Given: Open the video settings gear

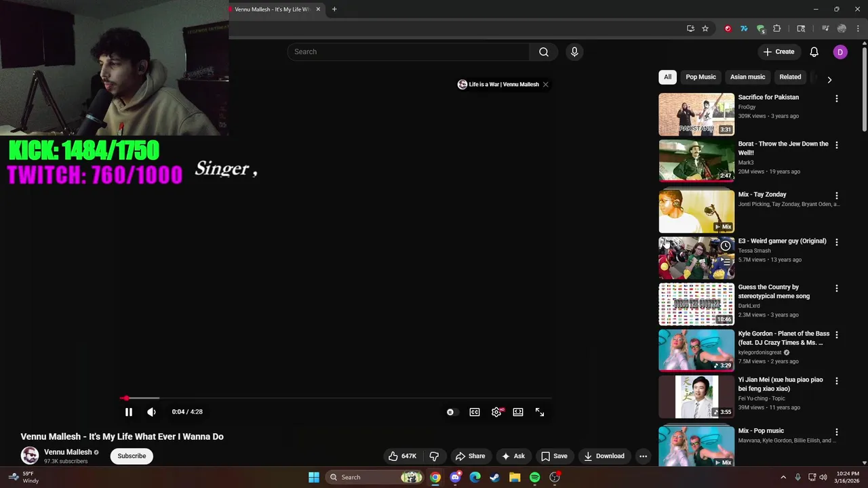Looking at the screenshot, I should pyautogui.click(x=496, y=412).
